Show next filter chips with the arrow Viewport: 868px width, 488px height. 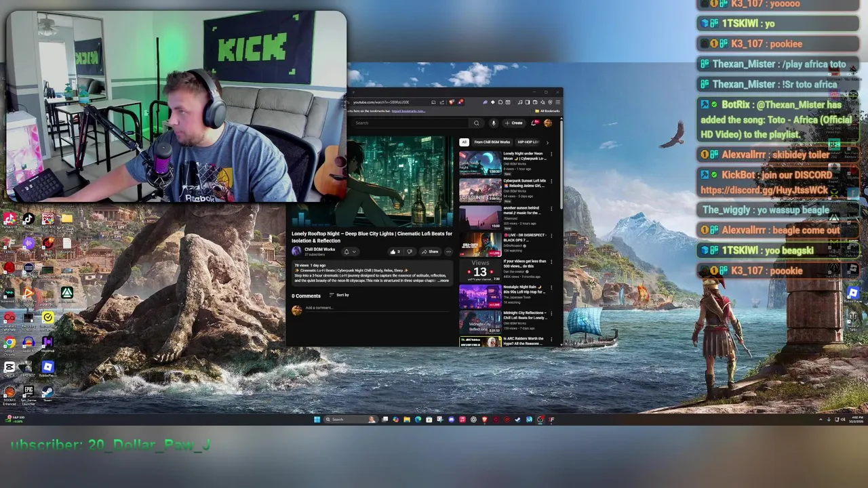[x=547, y=142]
